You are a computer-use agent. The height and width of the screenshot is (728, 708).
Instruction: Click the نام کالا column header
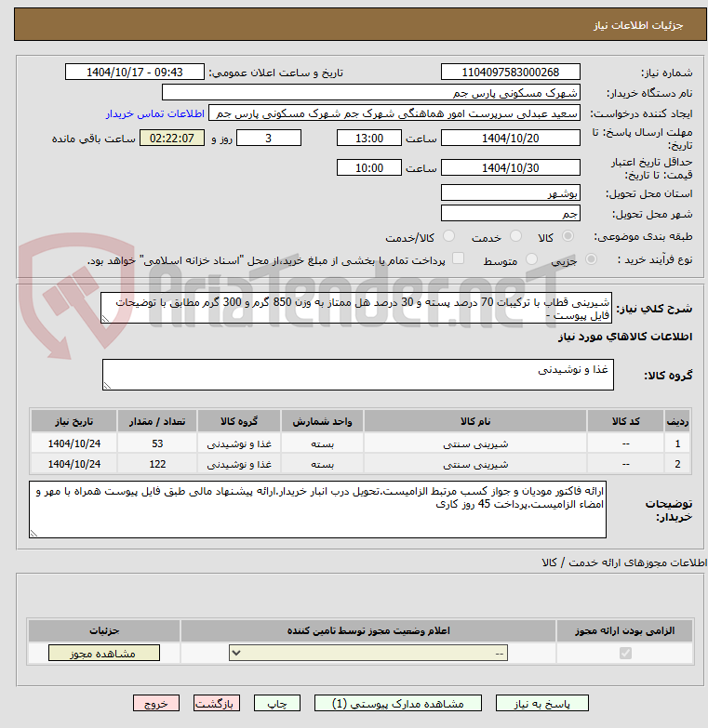pos(475,421)
